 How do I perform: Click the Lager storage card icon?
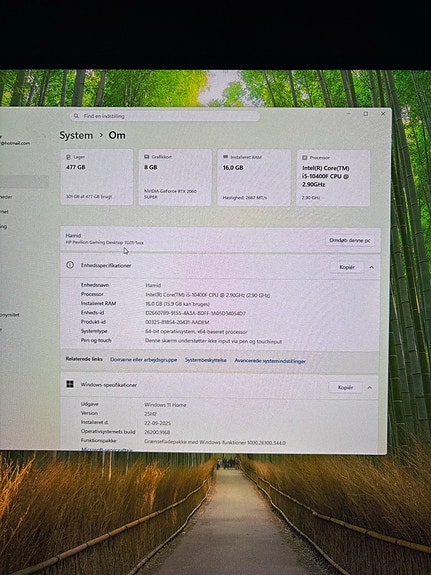pyautogui.click(x=68, y=157)
